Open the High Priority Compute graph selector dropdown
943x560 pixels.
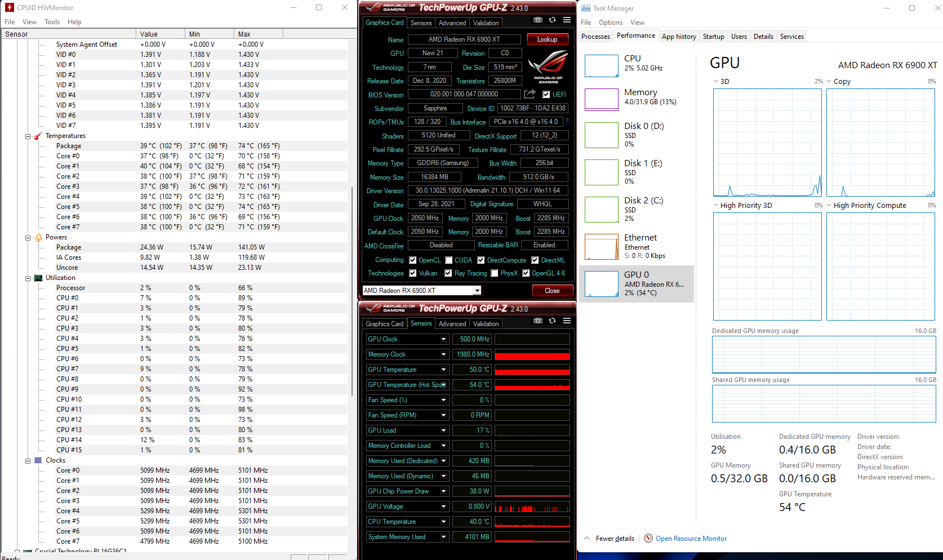829,206
